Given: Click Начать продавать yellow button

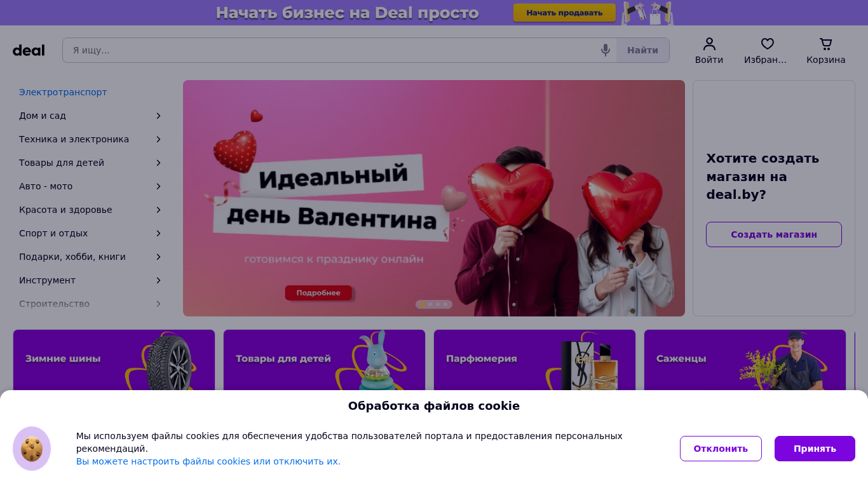Looking at the screenshot, I should tap(564, 13).
